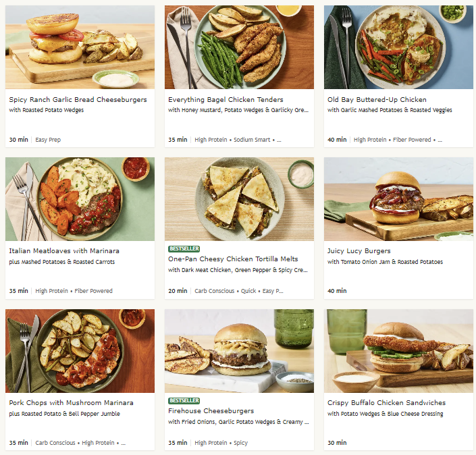Open Pork Chops with Mushroom Marinara image

point(80,351)
